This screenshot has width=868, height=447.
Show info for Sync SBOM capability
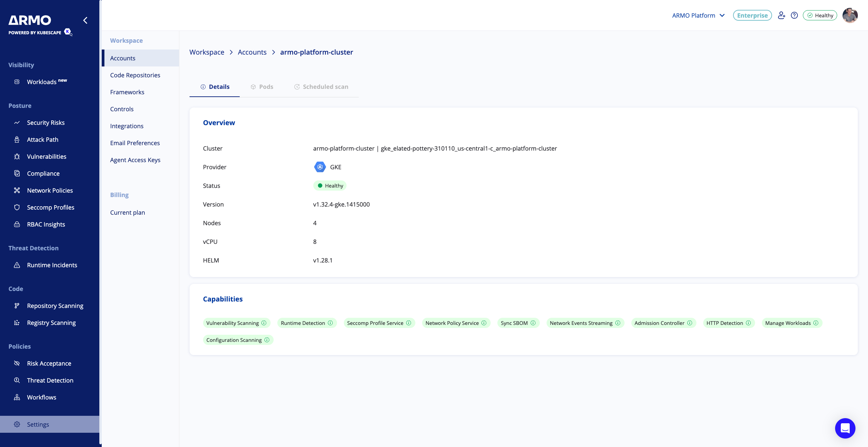(x=533, y=323)
